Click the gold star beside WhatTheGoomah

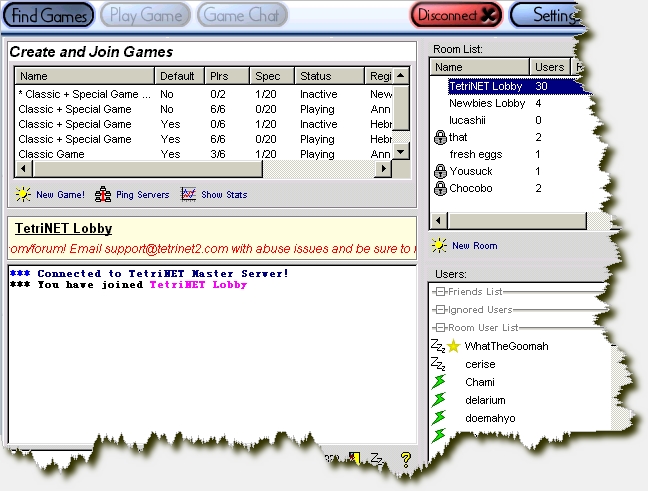(x=453, y=346)
